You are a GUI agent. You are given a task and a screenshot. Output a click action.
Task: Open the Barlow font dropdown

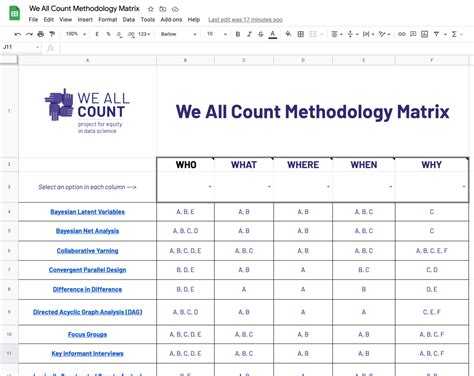(178, 34)
